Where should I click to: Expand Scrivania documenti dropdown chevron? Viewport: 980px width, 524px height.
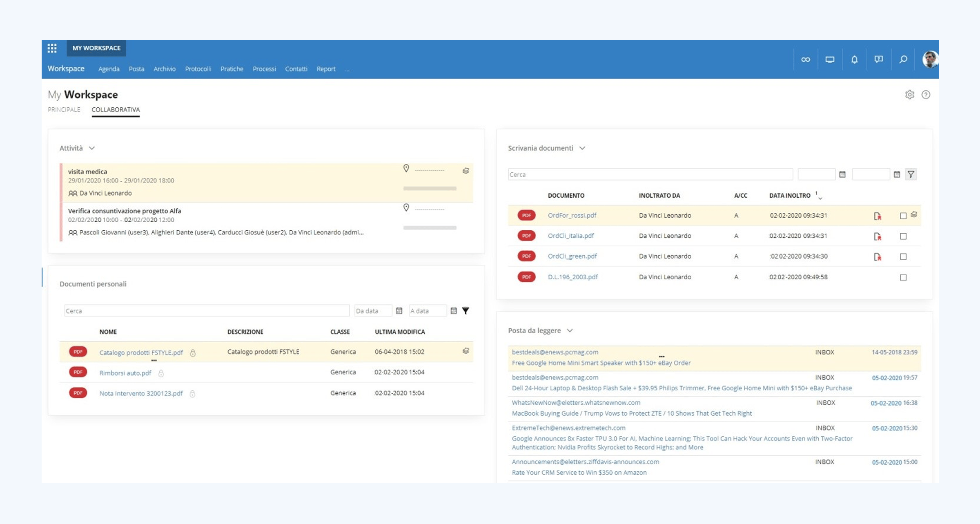582,148
